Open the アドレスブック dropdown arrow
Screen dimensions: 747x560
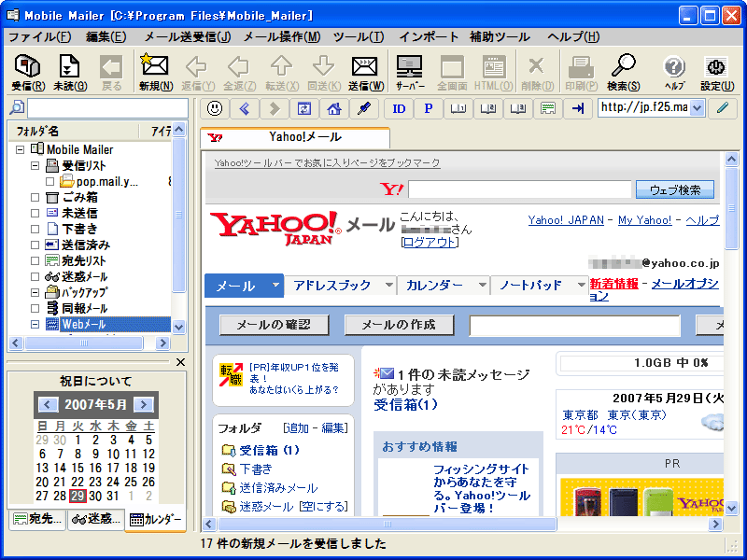pyautogui.click(x=389, y=285)
